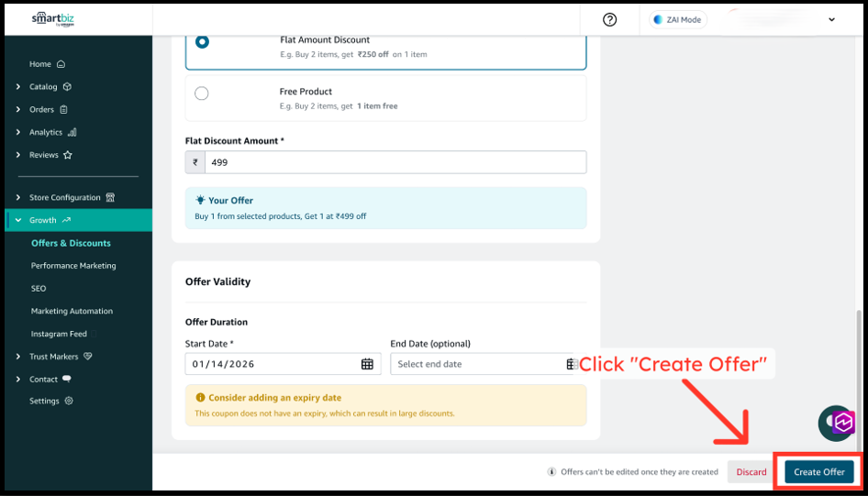Click the Create Offer button

pos(819,472)
